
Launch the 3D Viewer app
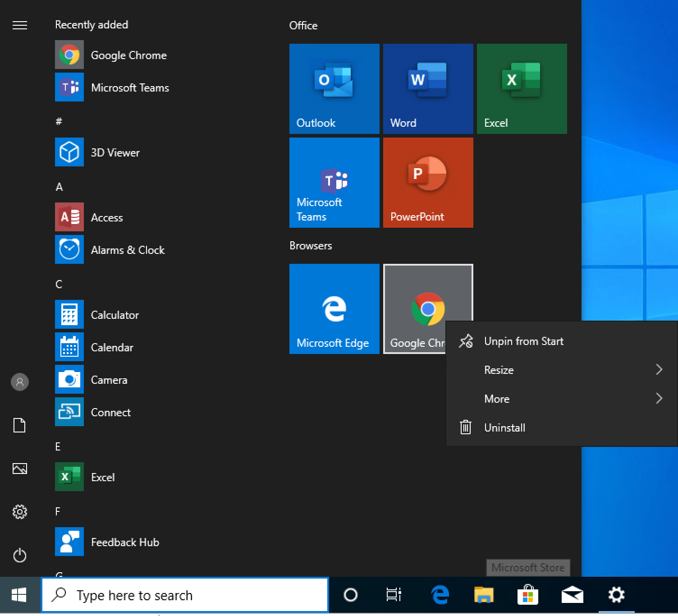[x=115, y=152]
